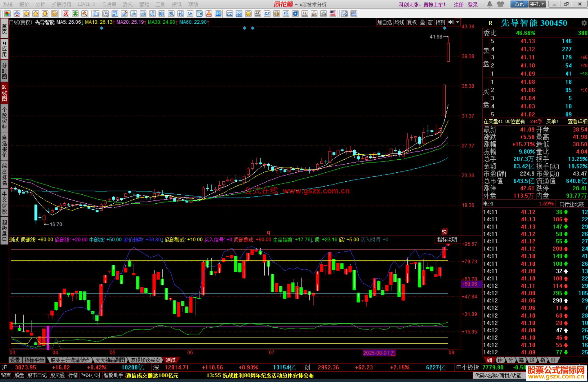Screen dimensions: 588x382
Task: Click the HK market toolbar icon
Action: [x=305, y=14]
